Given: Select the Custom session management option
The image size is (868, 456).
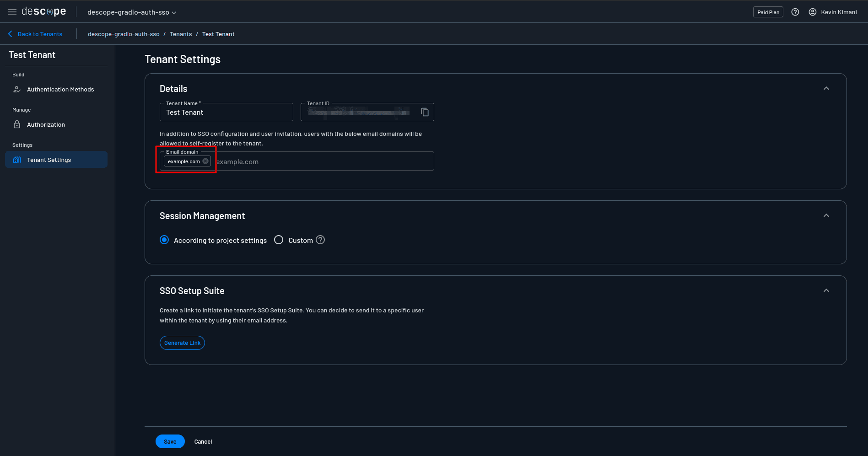Looking at the screenshot, I should point(278,240).
